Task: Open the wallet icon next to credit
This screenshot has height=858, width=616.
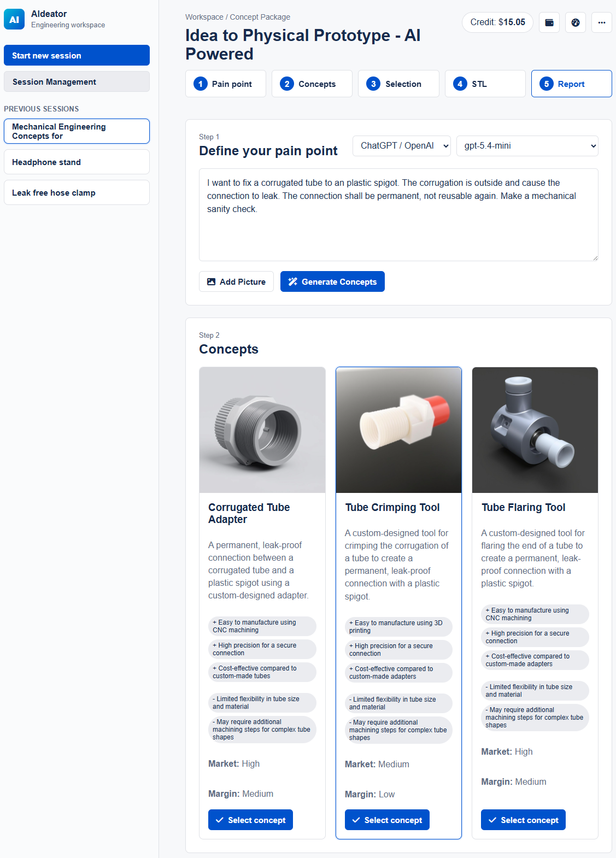Action: click(549, 22)
